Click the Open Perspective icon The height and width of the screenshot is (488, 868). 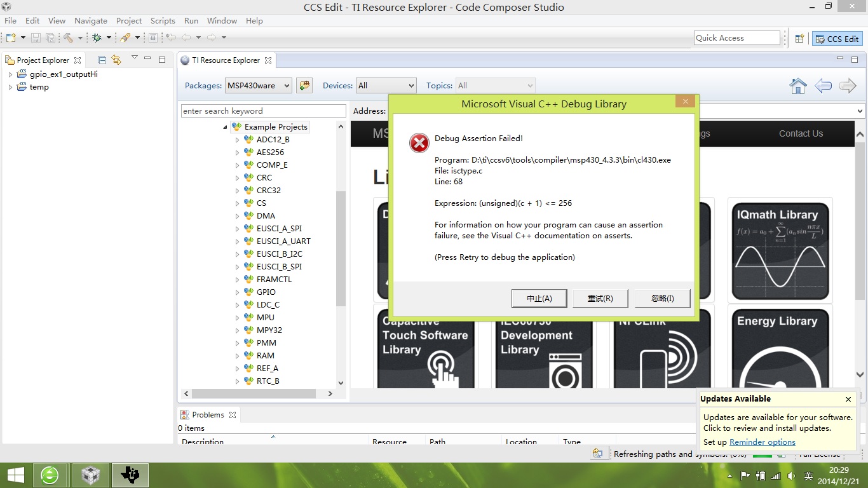tap(800, 39)
